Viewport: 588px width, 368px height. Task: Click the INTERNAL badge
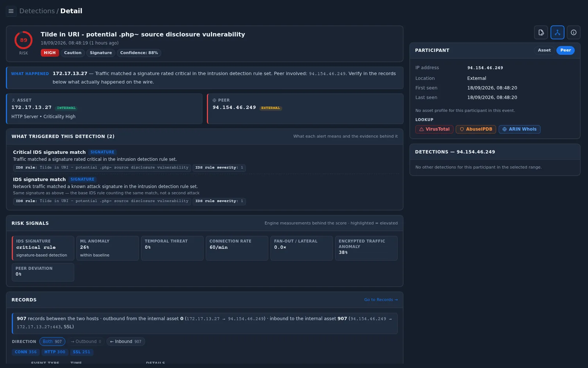click(66, 108)
